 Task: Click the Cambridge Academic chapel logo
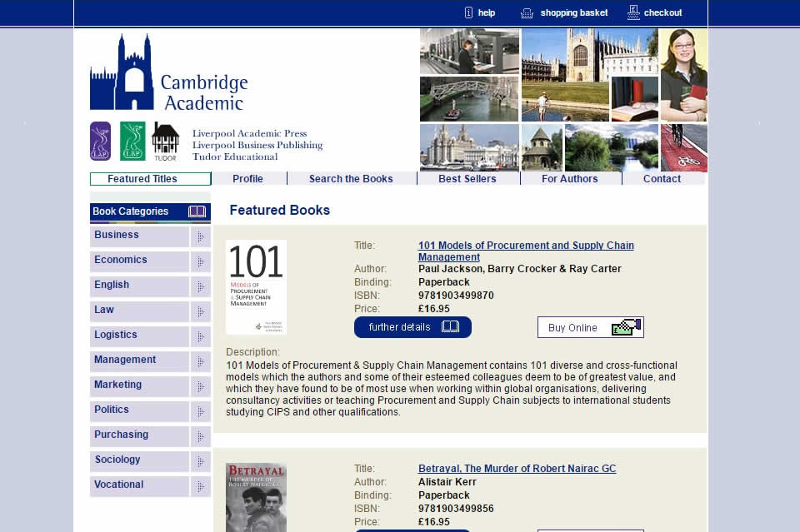(x=122, y=72)
